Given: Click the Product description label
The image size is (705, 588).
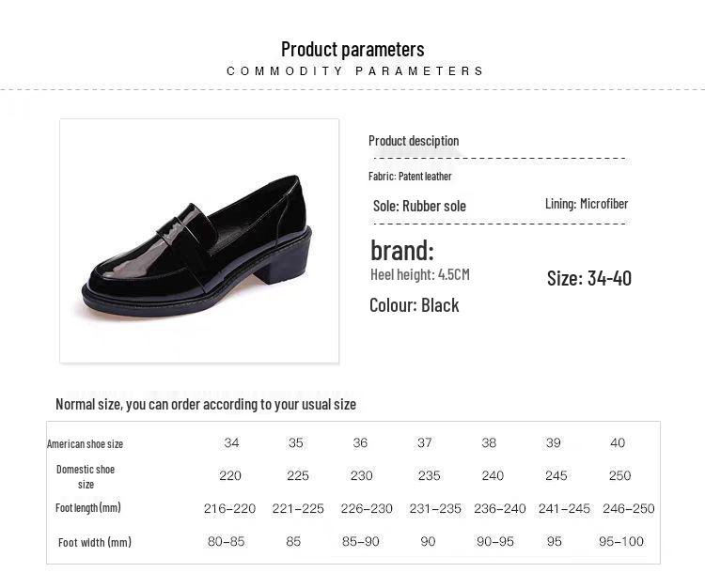Looking at the screenshot, I should pos(414,141).
